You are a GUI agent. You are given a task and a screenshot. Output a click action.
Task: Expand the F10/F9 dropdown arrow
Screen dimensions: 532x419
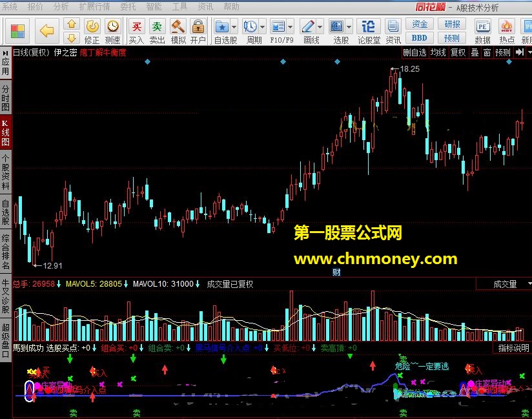point(290,27)
